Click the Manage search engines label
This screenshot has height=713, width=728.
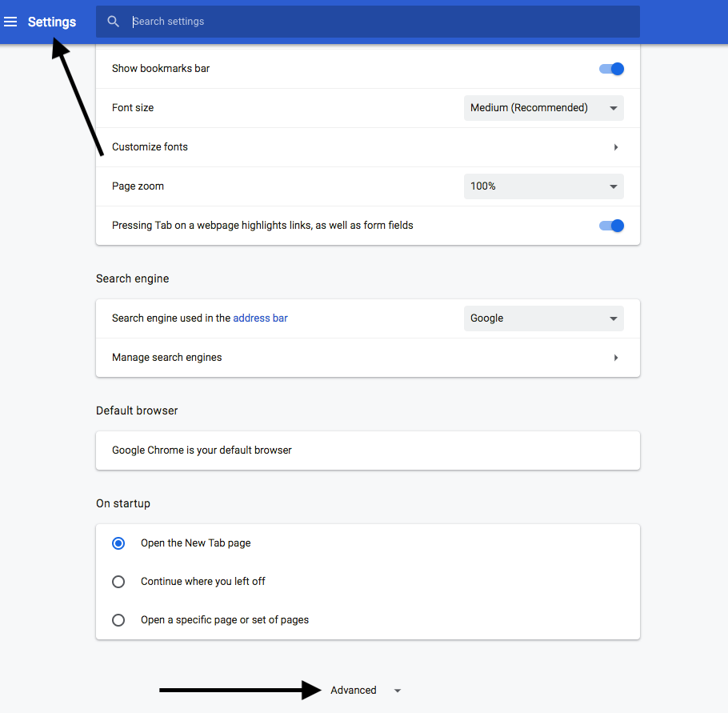167,358
